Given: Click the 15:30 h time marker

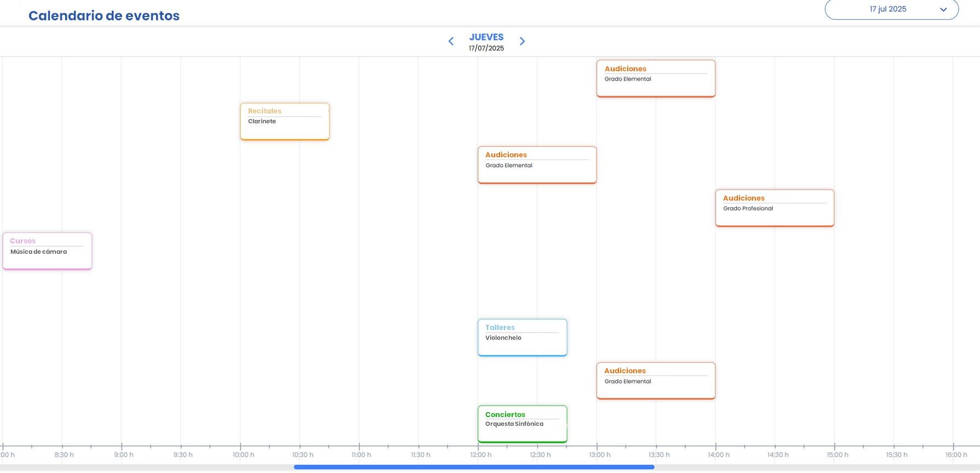Looking at the screenshot, I should point(897,455).
